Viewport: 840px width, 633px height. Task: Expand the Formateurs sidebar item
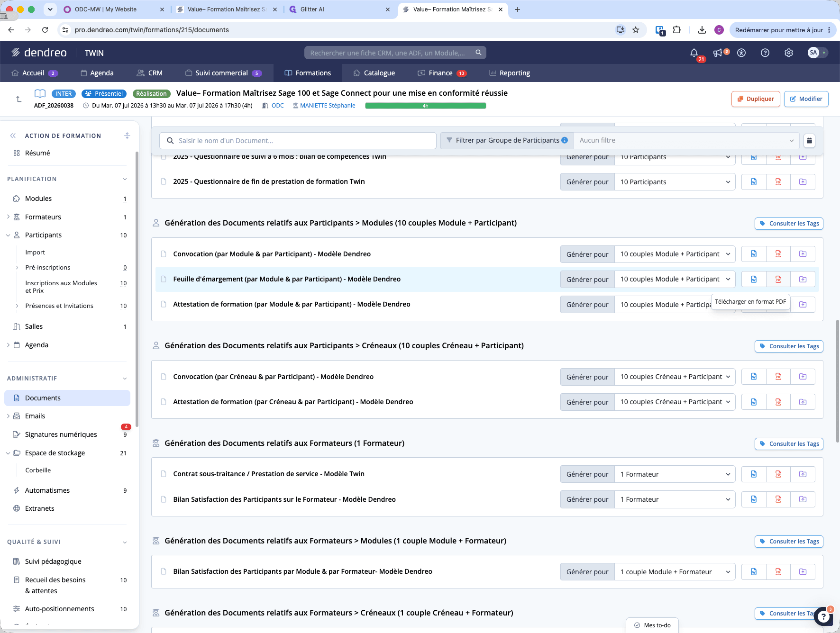point(8,217)
